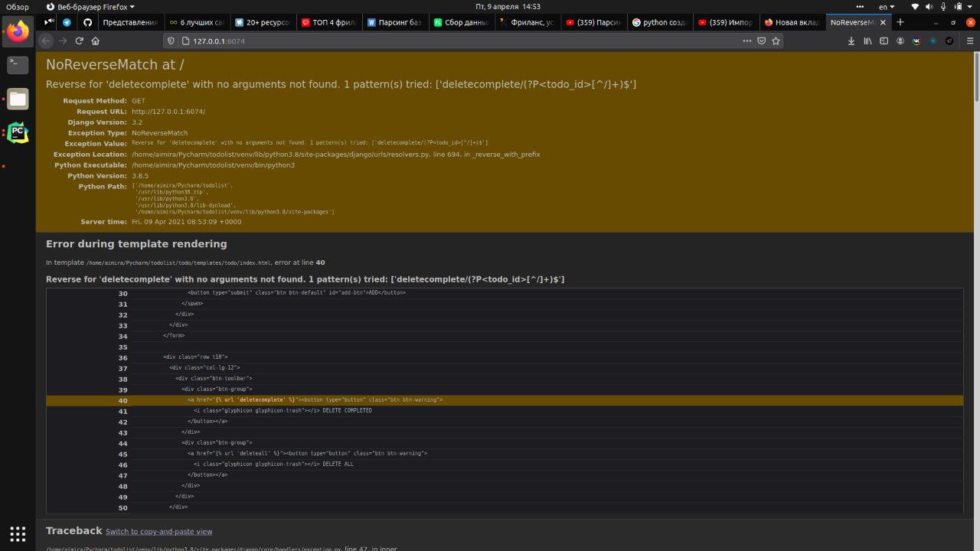This screenshot has width=980, height=551.
Task: Switch to the '(359) Импор' YouTube tab
Action: click(x=727, y=22)
